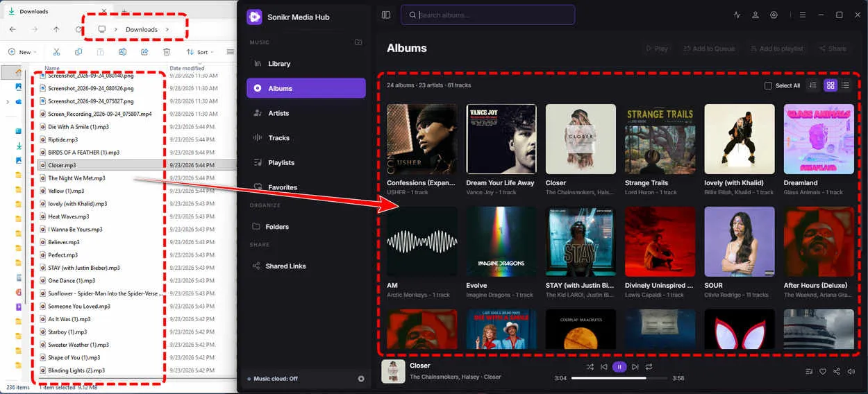Share the playing track from player bar
This screenshot has width=868, height=394.
tap(837, 371)
